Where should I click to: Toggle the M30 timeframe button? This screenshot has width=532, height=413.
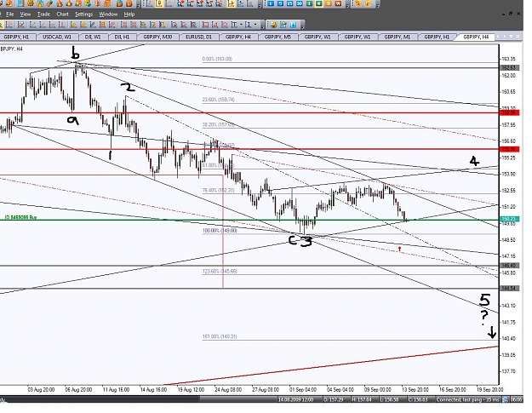point(300,3)
